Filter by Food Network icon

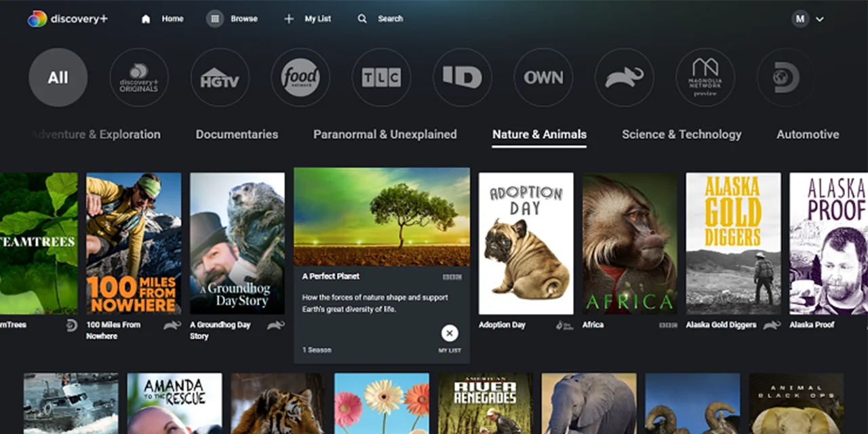(x=300, y=77)
